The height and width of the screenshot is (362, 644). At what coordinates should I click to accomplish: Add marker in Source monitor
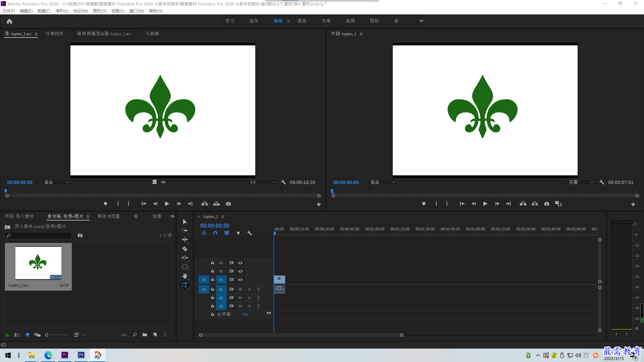[x=105, y=204]
